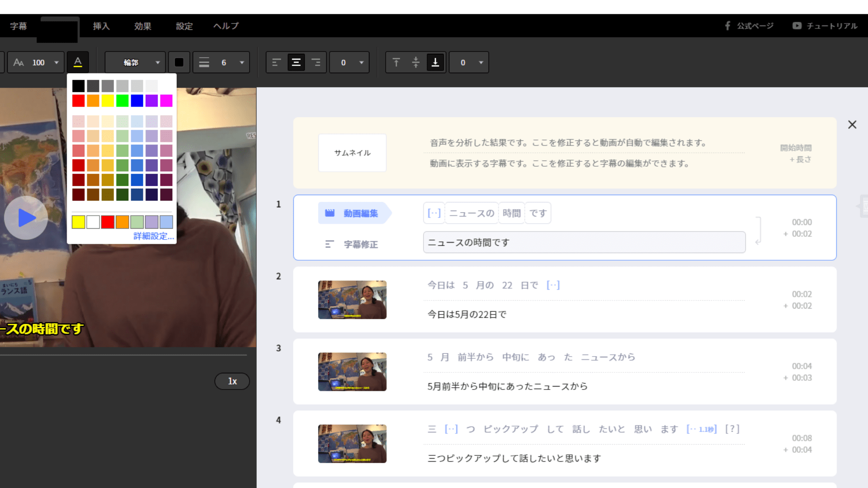
Task: Pick the pure green color swatch
Action: (122, 101)
